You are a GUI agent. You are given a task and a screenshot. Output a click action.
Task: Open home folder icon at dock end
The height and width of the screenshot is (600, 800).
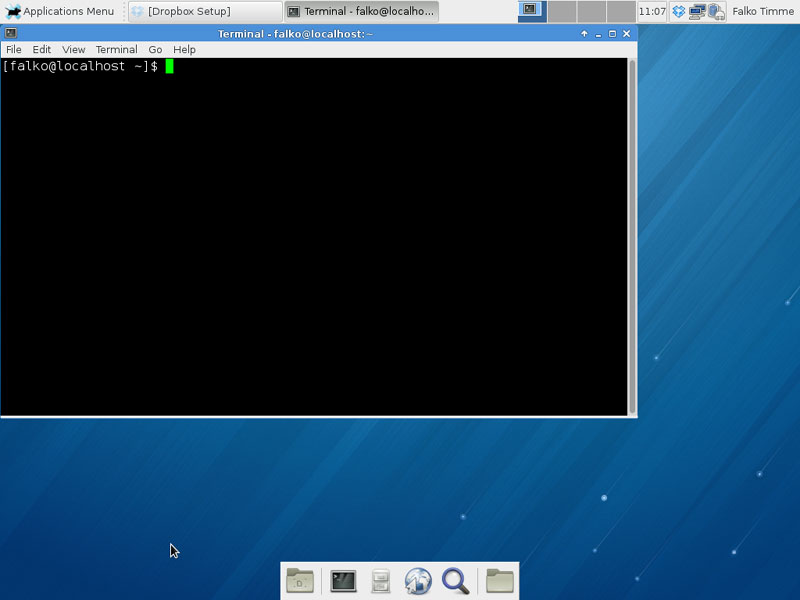pyautogui.click(x=499, y=581)
